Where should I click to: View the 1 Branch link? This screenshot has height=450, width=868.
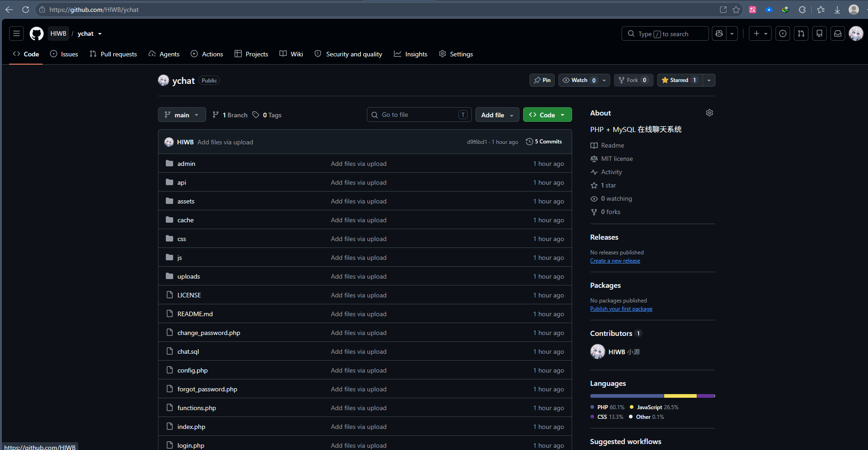pyautogui.click(x=230, y=115)
